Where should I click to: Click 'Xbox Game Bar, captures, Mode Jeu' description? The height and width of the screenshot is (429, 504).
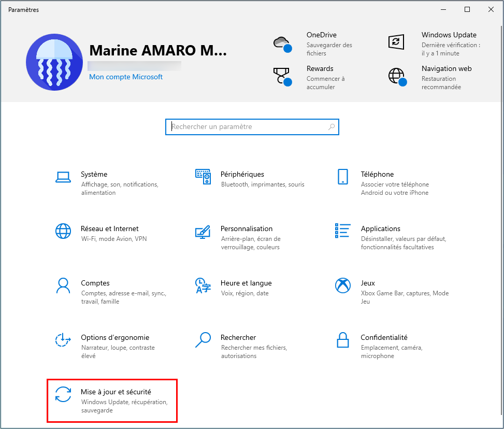[x=405, y=297]
